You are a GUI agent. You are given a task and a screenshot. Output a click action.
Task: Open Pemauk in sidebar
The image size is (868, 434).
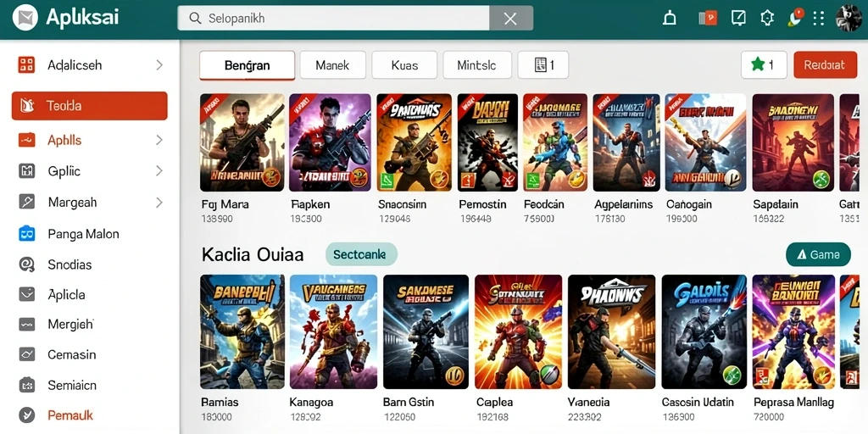70,415
